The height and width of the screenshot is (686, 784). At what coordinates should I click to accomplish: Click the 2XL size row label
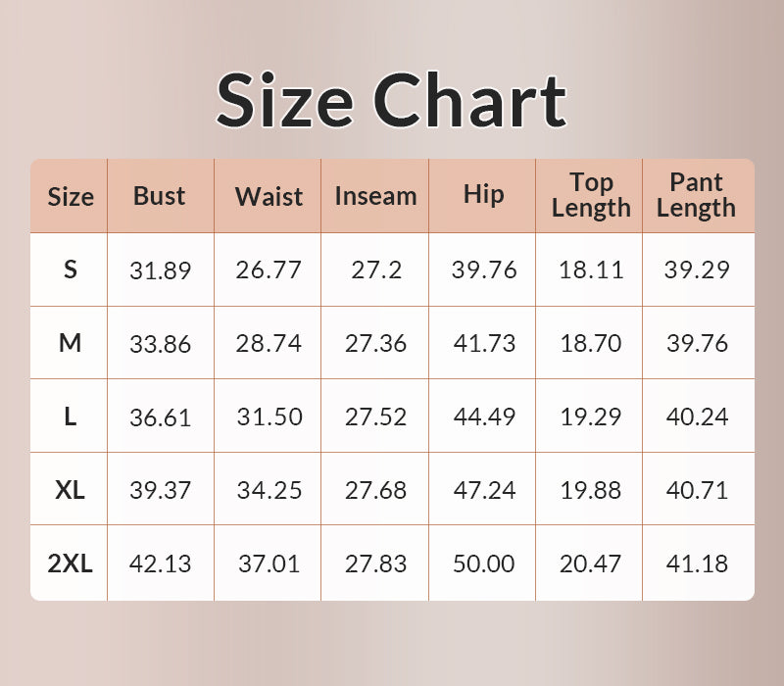click(x=71, y=563)
